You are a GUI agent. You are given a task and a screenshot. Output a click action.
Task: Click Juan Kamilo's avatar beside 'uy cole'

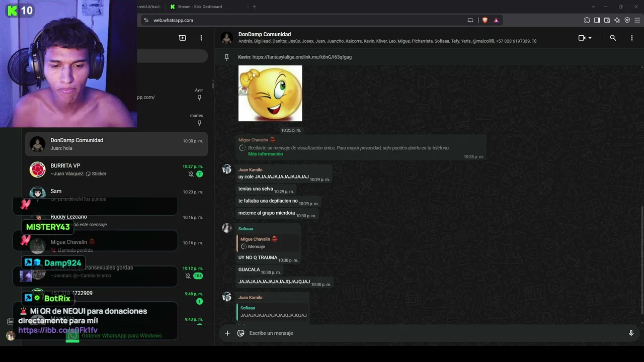pyautogui.click(x=227, y=169)
